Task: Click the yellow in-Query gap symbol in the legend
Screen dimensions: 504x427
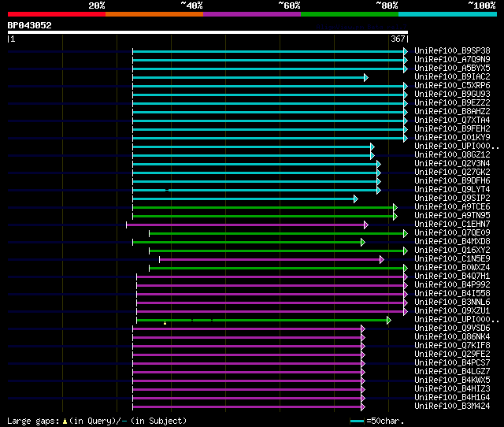Action: [x=65, y=421]
